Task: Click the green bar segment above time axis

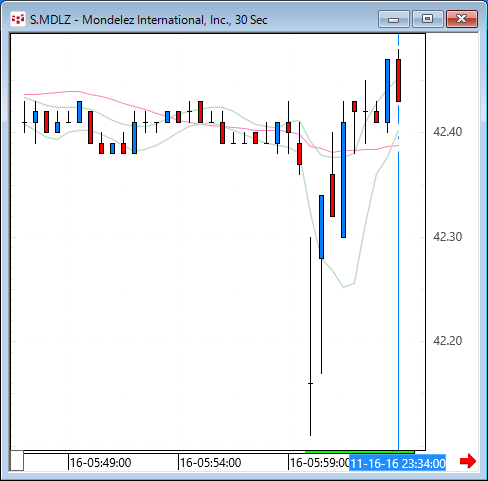Action: pyautogui.click(x=360, y=452)
